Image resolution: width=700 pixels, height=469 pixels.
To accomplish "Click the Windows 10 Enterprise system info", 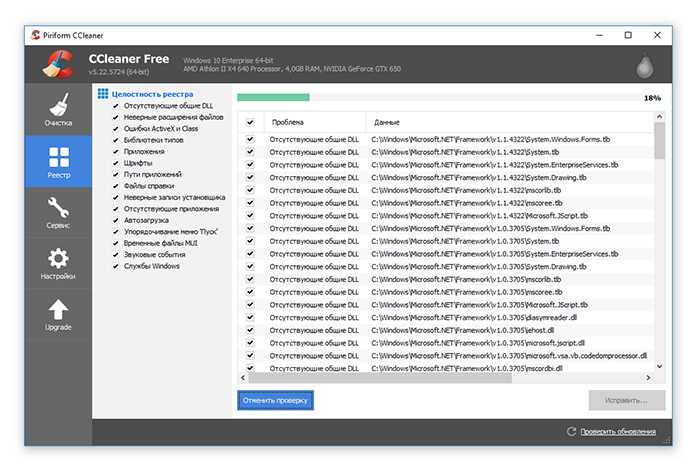I will point(228,60).
